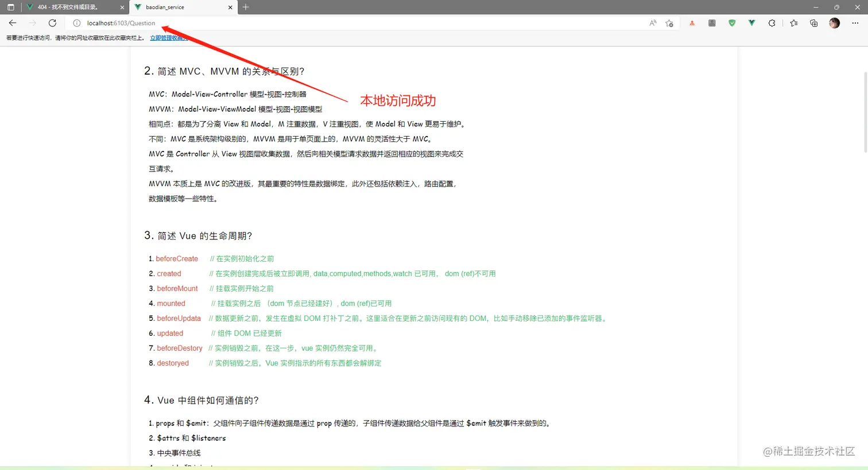Open Settings and more menu
The width and height of the screenshot is (868, 470).
pyautogui.click(x=855, y=23)
